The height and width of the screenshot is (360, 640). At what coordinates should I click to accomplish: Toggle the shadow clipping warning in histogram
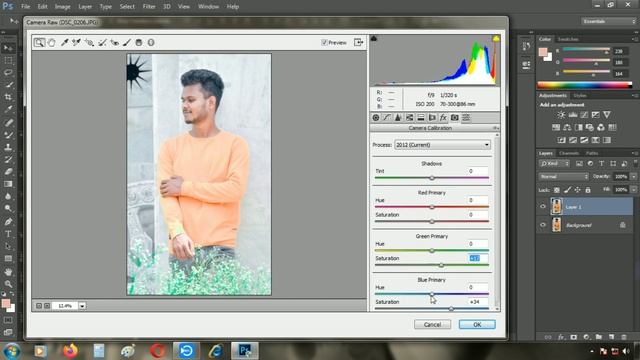[374, 38]
